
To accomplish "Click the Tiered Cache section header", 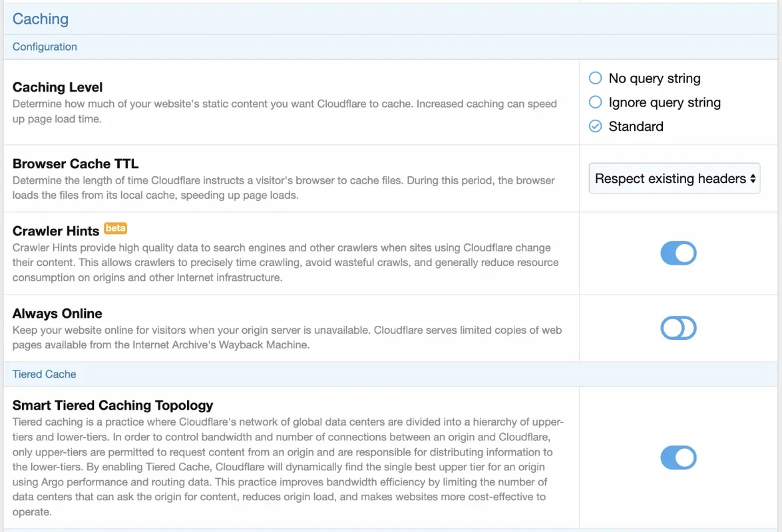I will point(44,374).
